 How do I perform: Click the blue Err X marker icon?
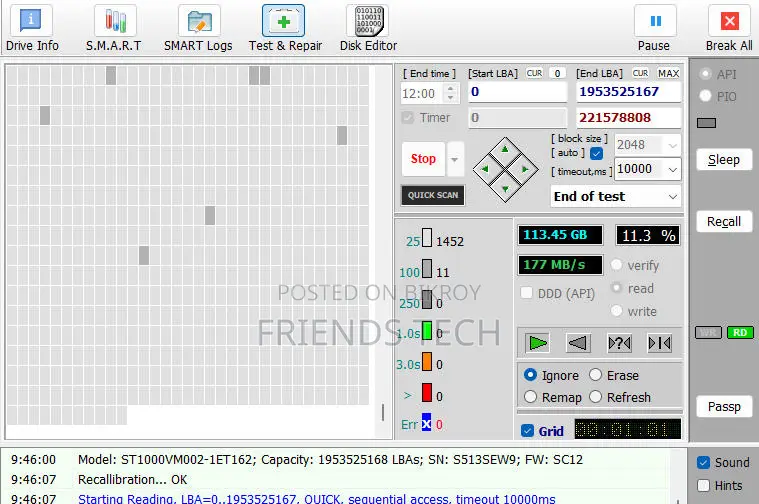click(x=426, y=422)
